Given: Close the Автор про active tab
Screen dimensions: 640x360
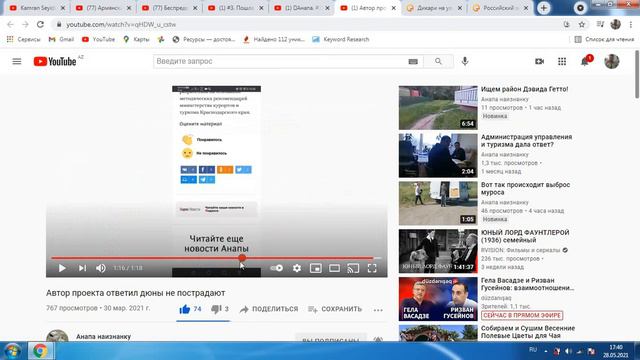Looking at the screenshot, I should [x=393, y=8].
